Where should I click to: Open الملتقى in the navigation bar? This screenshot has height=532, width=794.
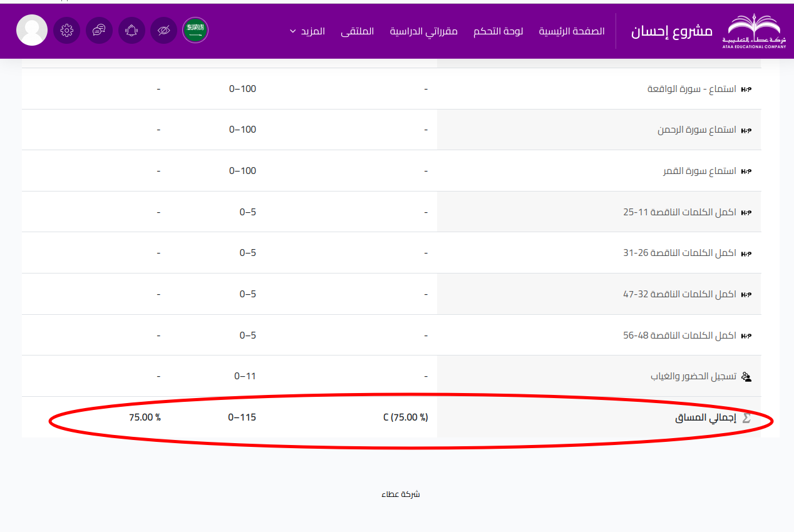357,31
